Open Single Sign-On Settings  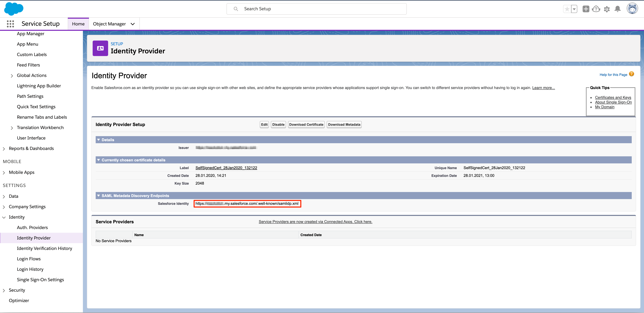[41, 280]
